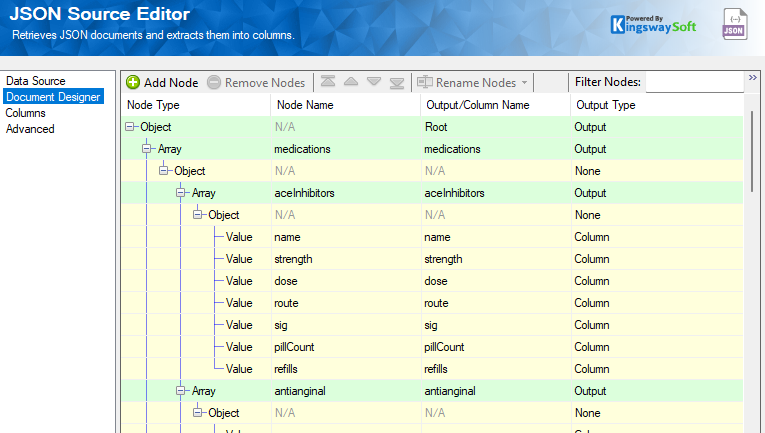Select the 'strength' Value node row
Screen dimensions: 765x433
point(432,259)
